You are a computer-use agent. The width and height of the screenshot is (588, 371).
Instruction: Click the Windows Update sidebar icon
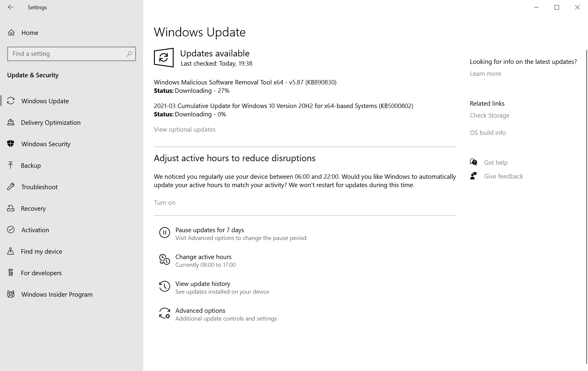pos(11,101)
